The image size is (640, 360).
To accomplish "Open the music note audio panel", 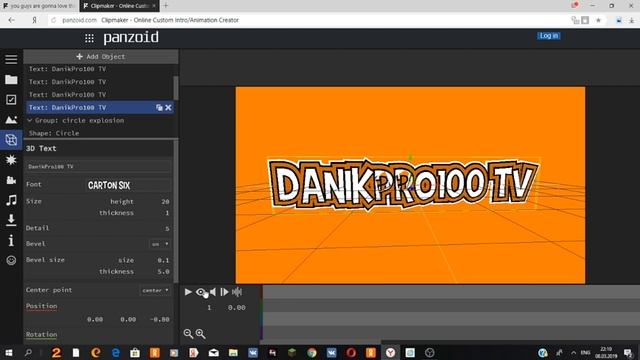I will tap(11, 200).
